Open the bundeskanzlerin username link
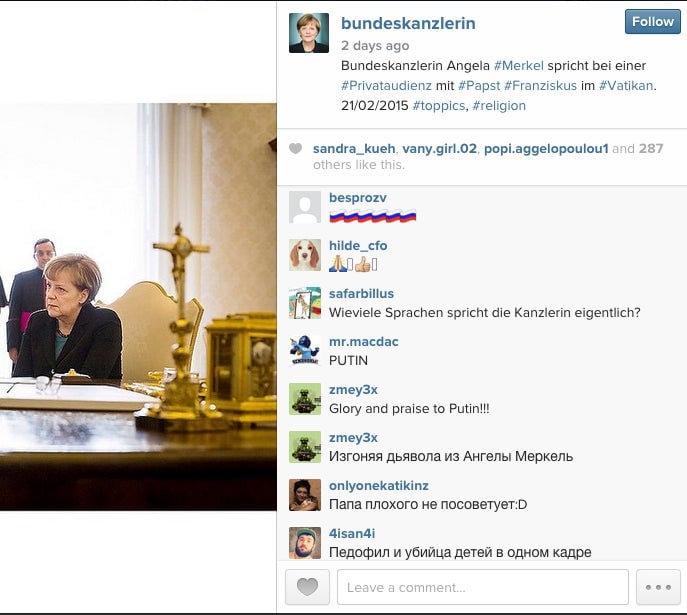This screenshot has width=687, height=615. pyautogui.click(x=408, y=23)
